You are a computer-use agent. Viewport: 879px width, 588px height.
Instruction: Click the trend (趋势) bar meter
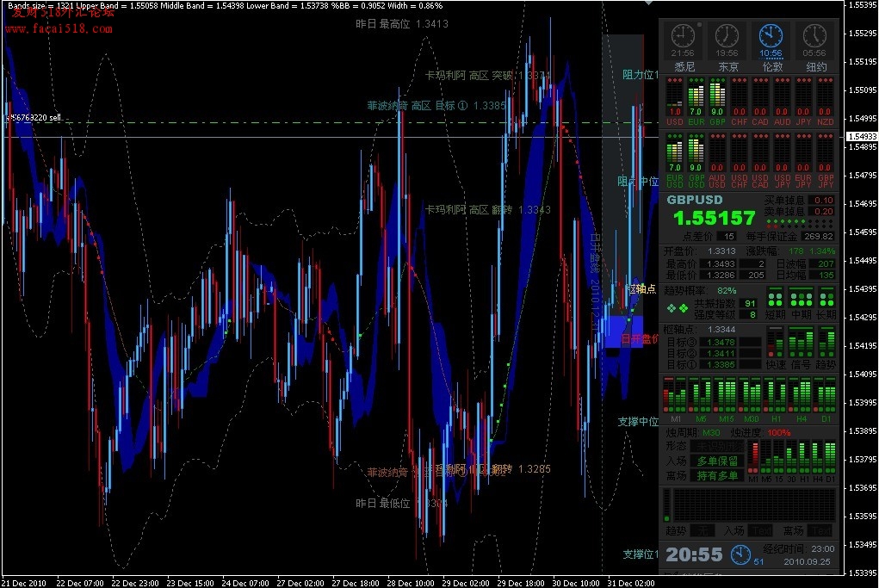click(x=826, y=343)
